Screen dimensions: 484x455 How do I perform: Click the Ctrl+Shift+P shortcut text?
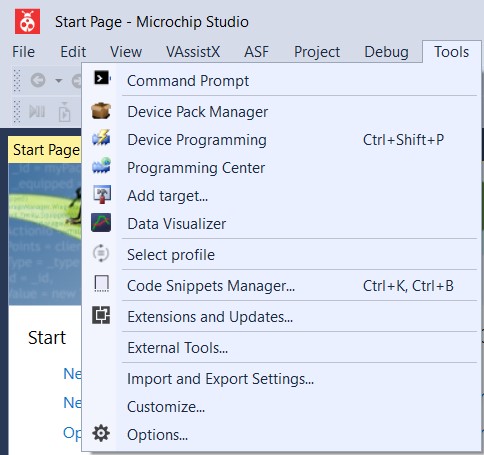click(x=403, y=140)
